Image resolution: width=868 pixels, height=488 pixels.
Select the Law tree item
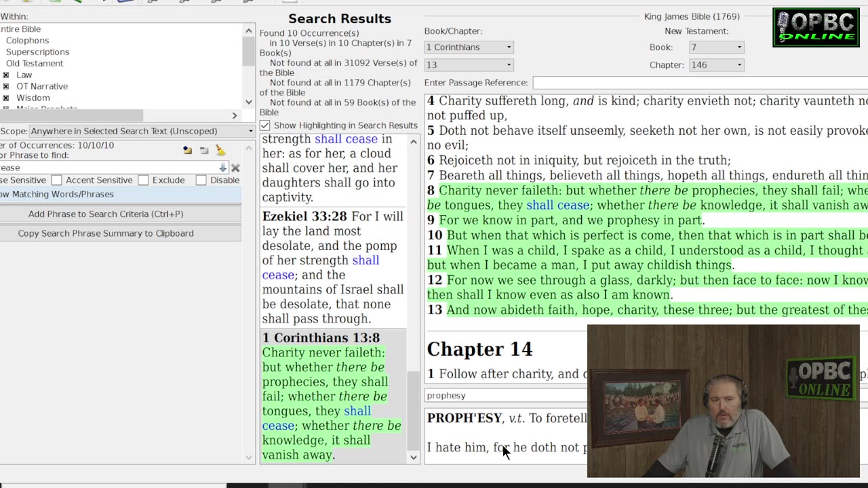24,75
